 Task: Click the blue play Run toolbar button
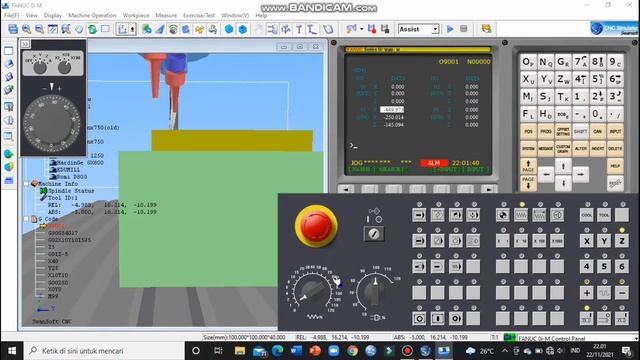(450, 29)
